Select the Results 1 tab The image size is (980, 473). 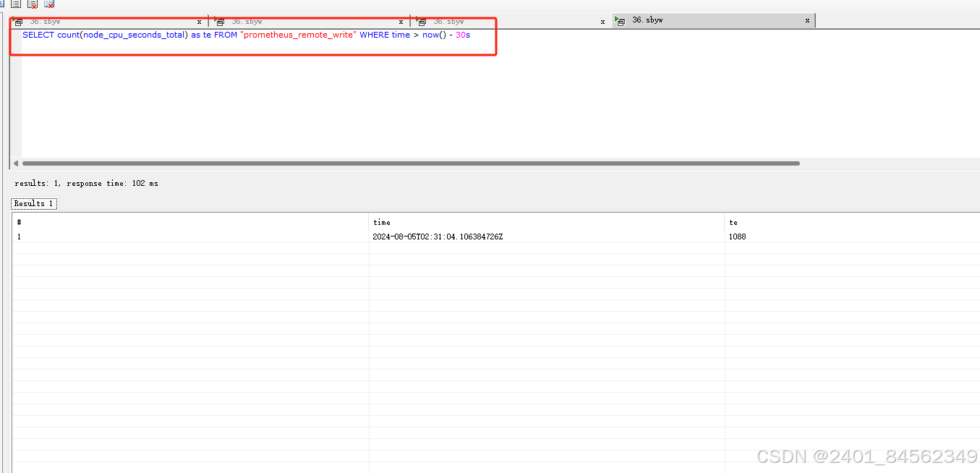click(x=34, y=204)
